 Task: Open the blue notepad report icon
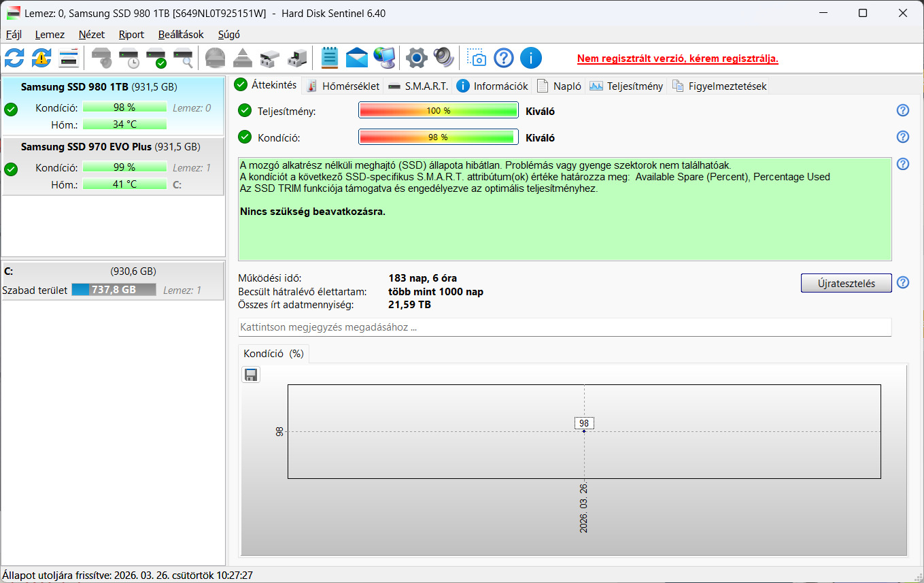tap(330, 58)
